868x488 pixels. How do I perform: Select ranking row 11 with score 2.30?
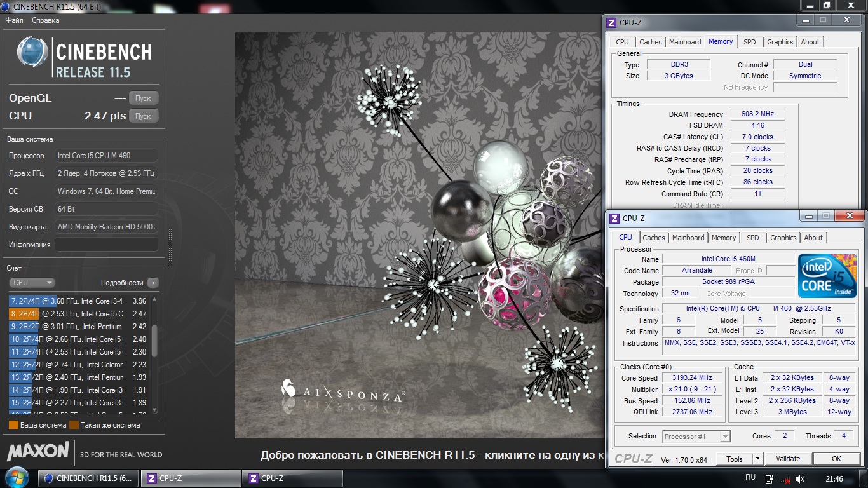pyautogui.click(x=79, y=352)
